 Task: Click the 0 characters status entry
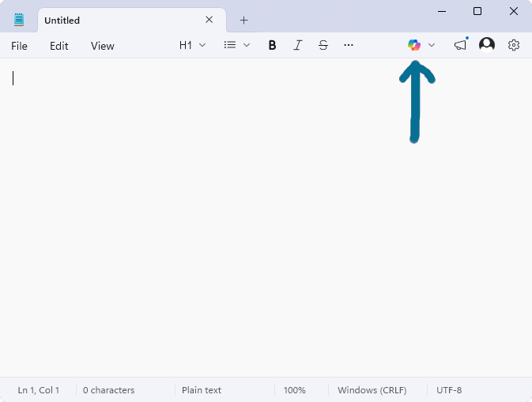tap(108, 390)
